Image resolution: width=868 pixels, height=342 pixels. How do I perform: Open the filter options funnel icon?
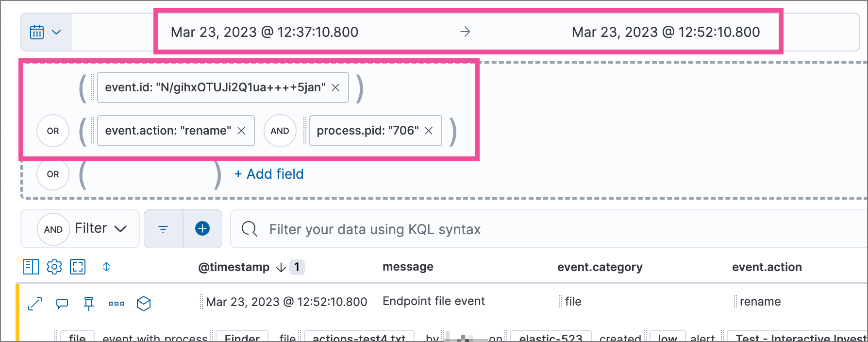(163, 229)
